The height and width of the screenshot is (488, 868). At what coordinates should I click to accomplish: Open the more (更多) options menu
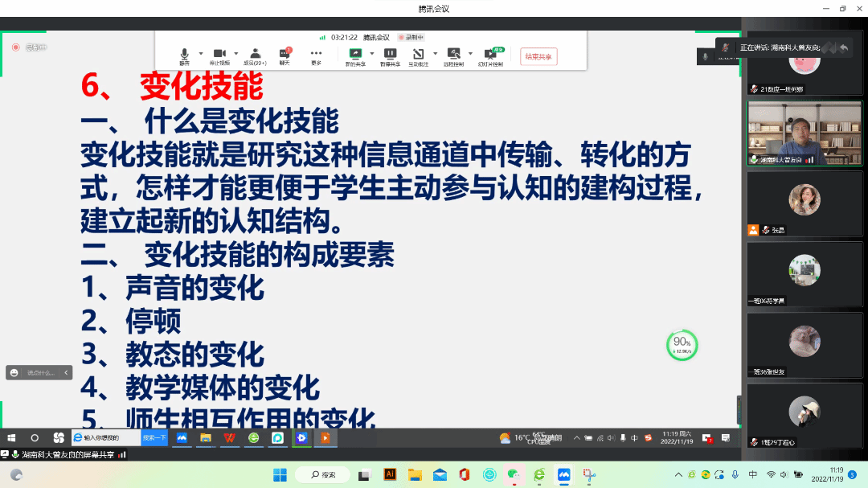316,56
